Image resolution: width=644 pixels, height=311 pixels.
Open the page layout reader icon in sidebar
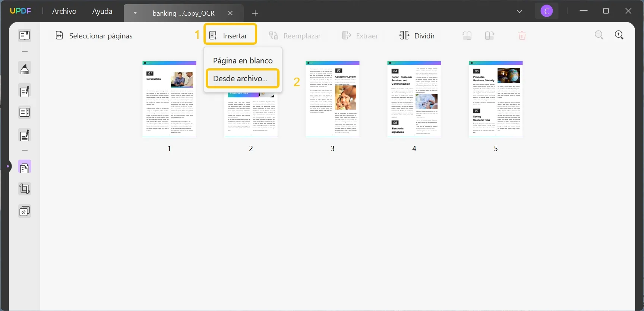(x=25, y=112)
